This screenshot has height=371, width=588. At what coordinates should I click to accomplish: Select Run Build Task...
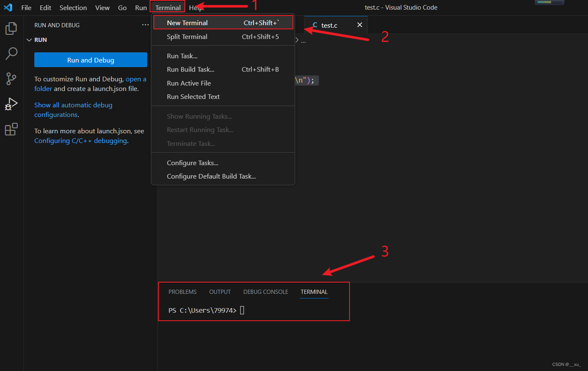click(223, 69)
